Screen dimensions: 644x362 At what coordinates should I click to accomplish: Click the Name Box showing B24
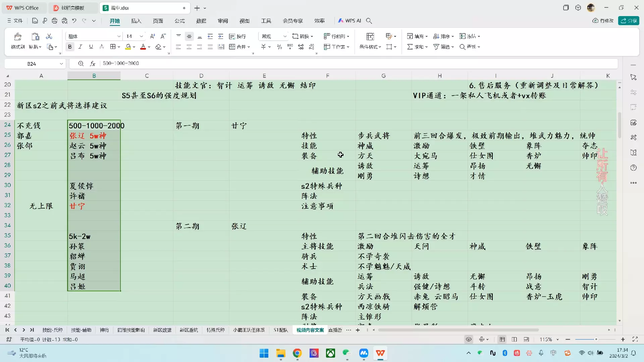[x=32, y=64]
